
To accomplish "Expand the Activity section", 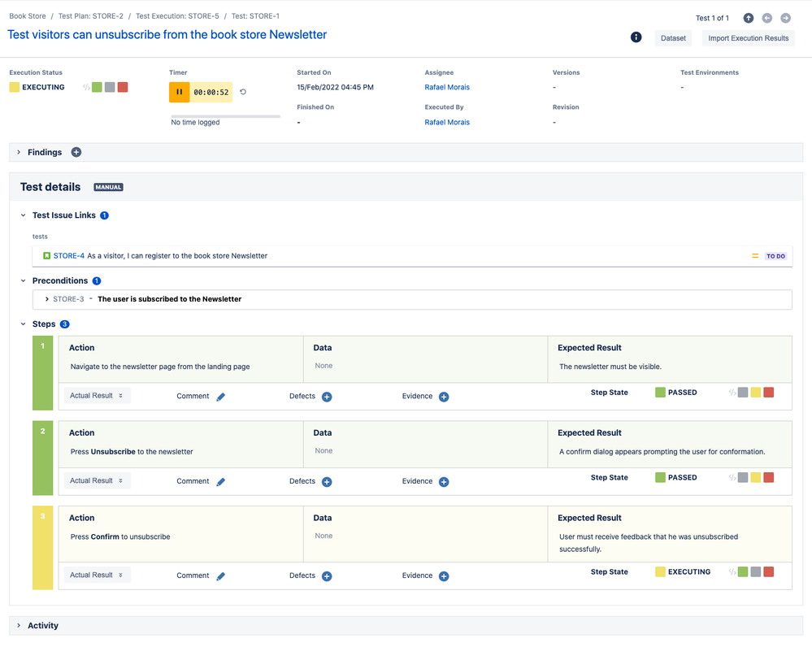I will pos(19,626).
